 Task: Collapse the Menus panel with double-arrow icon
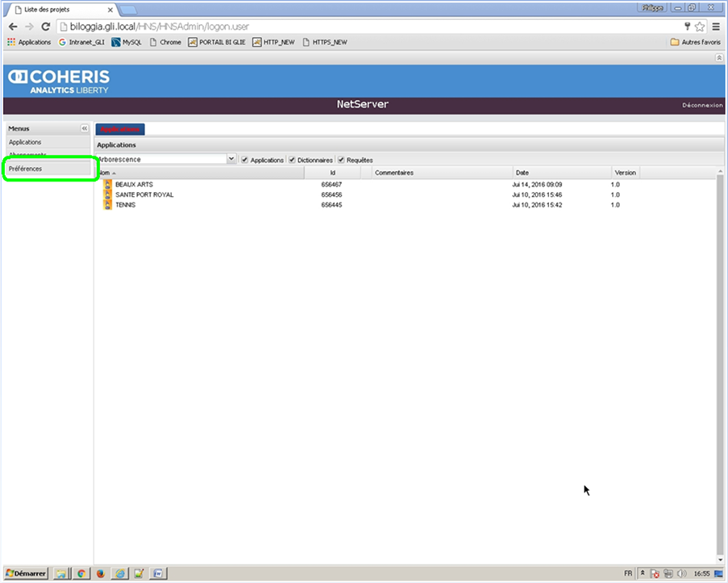pos(85,129)
